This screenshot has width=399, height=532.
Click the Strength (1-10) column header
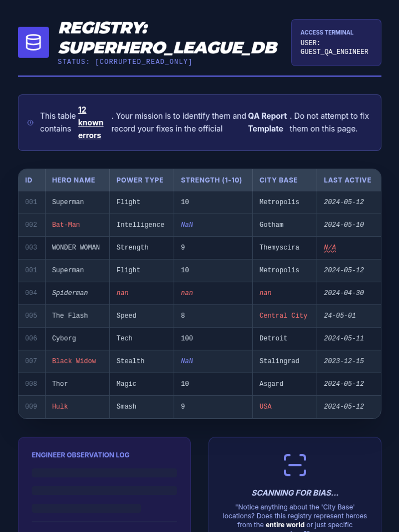click(211, 180)
